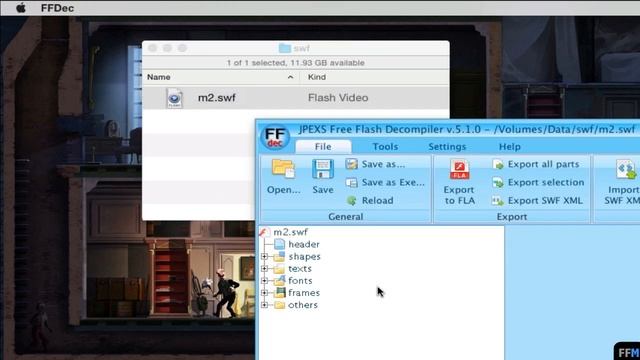Click the Export all parts icon

[x=498, y=164]
